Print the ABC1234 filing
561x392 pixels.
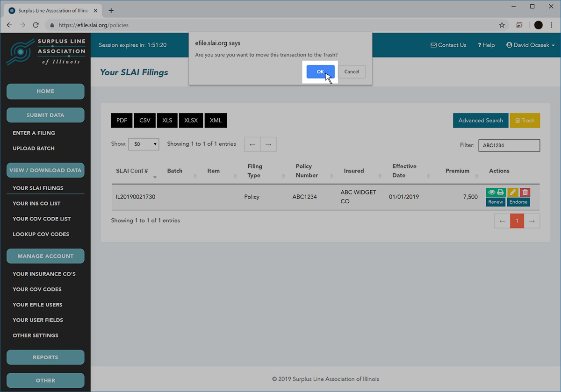(500, 192)
